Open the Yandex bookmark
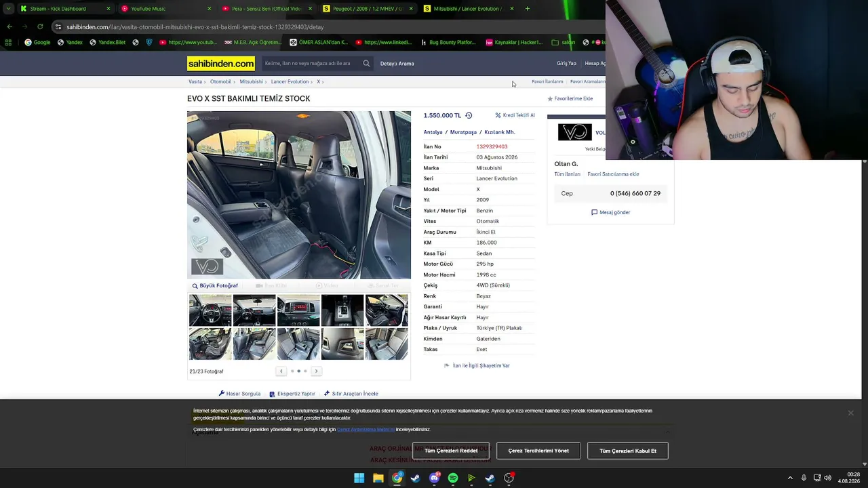Screen dimensions: 868x488 (70, 42)
